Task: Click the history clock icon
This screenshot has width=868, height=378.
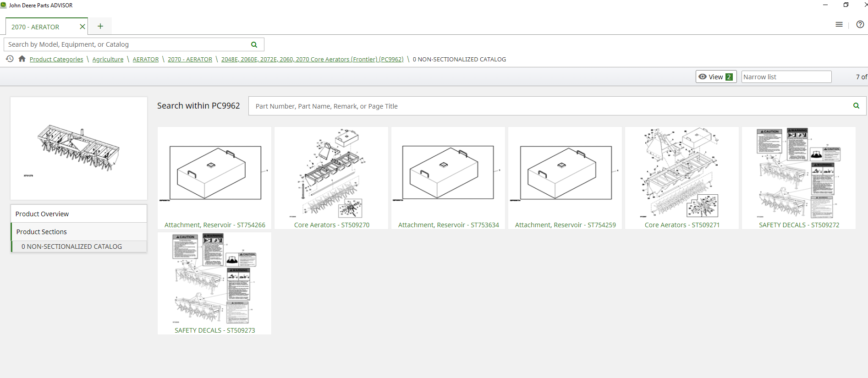Action: click(10, 59)
